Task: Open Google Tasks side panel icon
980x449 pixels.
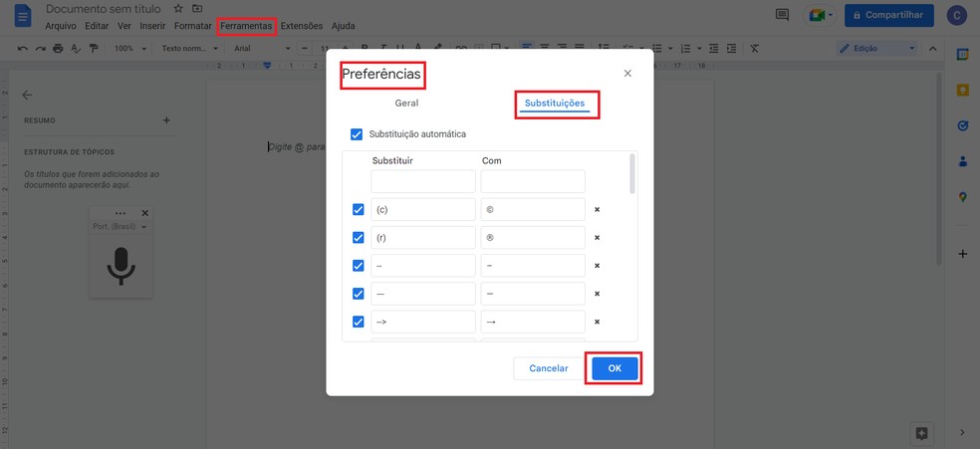Action: point(962,125)
